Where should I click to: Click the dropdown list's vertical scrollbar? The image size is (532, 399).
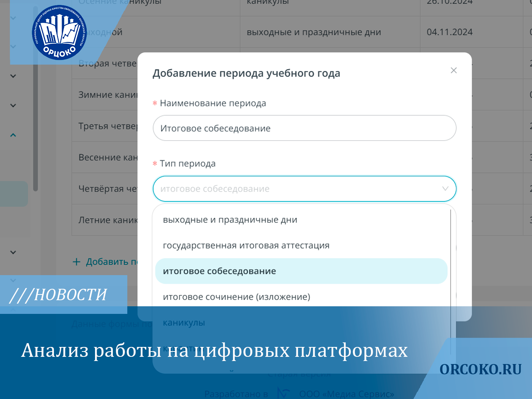(x=451, y=266)
